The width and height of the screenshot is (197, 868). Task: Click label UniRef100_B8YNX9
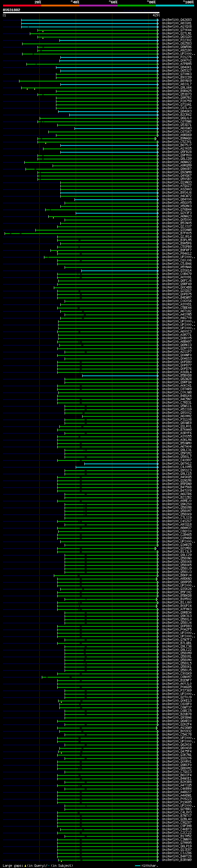click(177, 81)
